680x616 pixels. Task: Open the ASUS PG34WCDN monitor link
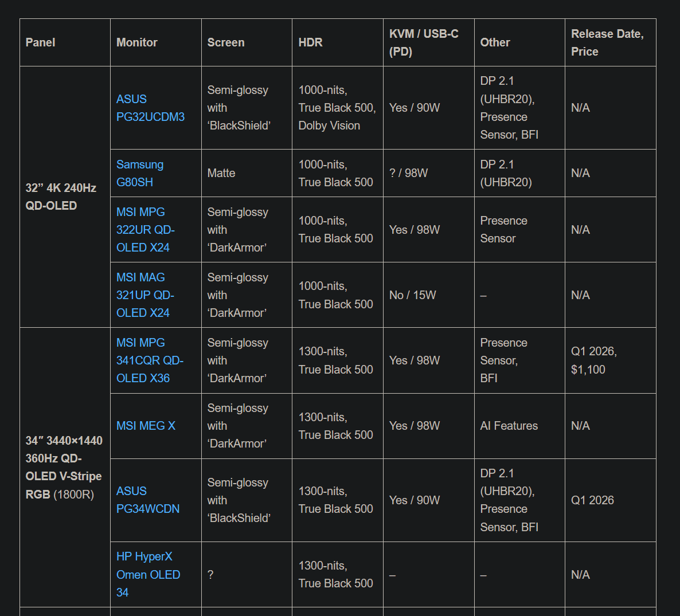point(147,500)
